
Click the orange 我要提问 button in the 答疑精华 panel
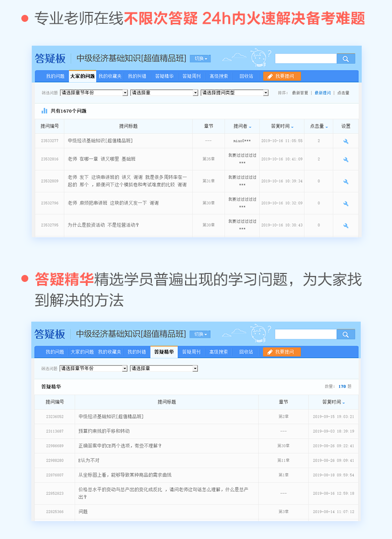[x=282, y=352]
